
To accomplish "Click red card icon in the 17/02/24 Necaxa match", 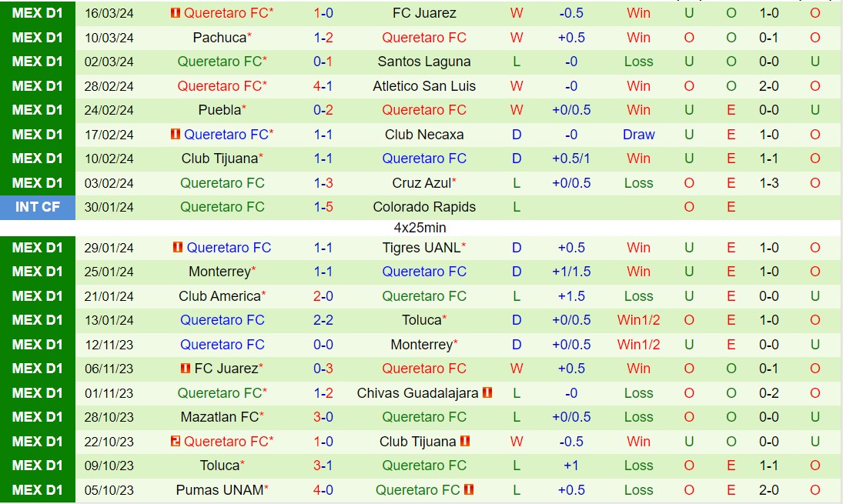I will coord(175,135).
